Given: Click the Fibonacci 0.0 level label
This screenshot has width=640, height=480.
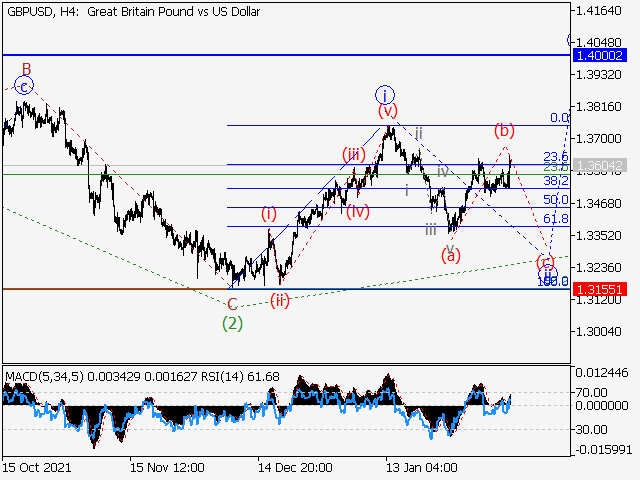Looking at the screenshot, I should tap(559, 118).
